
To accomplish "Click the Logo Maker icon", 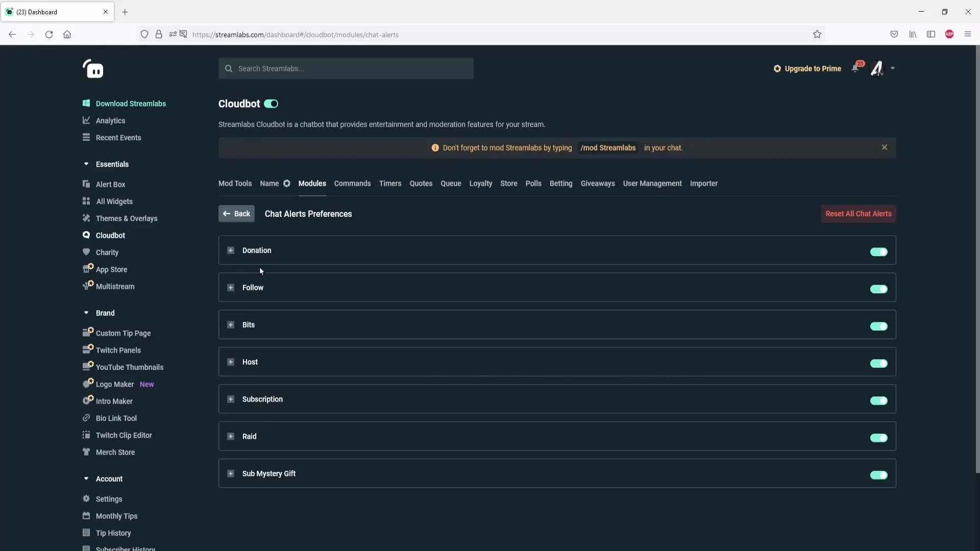I will coord(87,383).
